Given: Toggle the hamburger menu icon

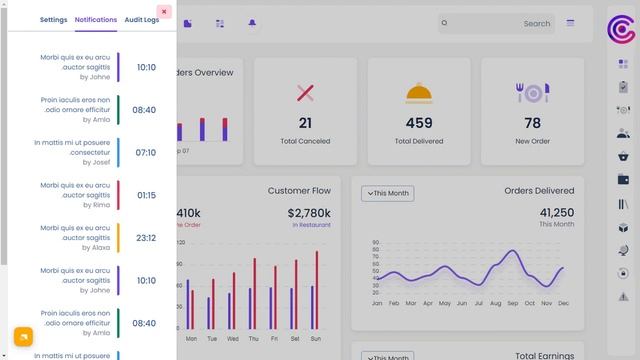Looking at the screenshot, I should pos(570,23).
